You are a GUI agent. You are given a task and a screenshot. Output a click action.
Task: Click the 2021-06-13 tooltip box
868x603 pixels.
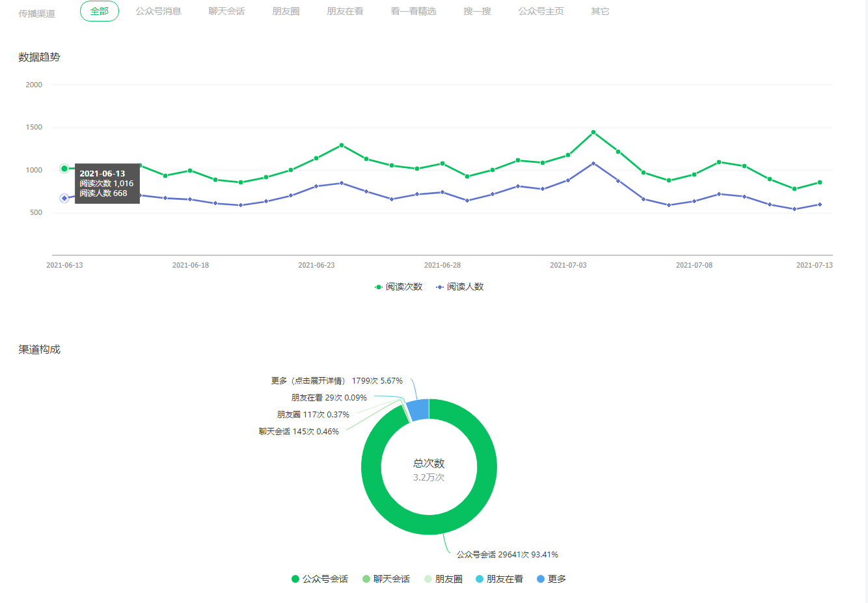click(107, 184)
